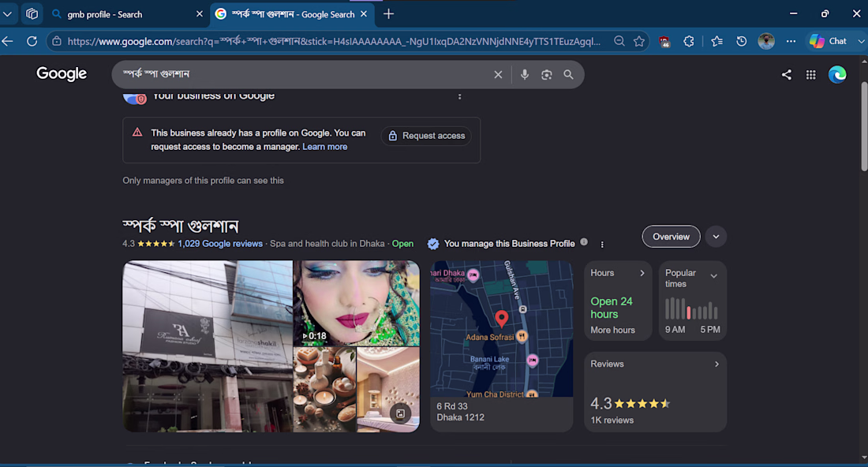
Task: Open the red calendar extension icon
Action: point(664,42)
